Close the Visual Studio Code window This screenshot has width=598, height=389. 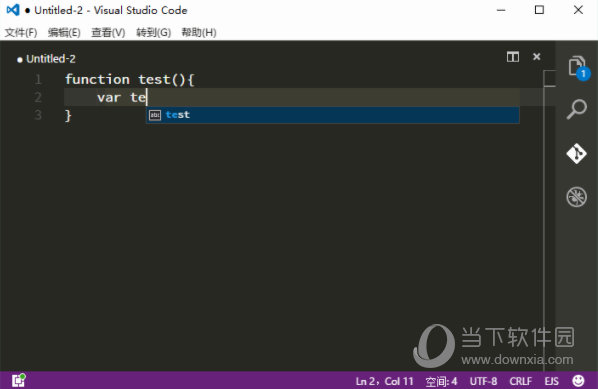click(578, 10)
